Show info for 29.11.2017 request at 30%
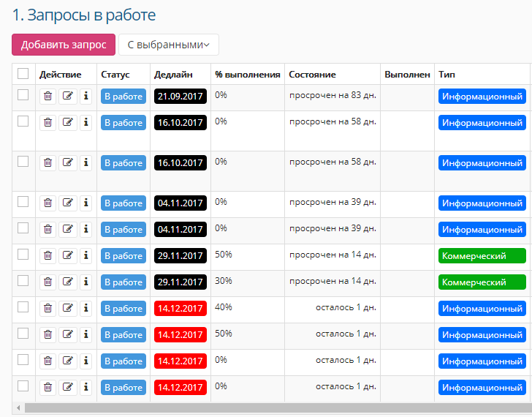532x417 pixels. tap(85, 282)
